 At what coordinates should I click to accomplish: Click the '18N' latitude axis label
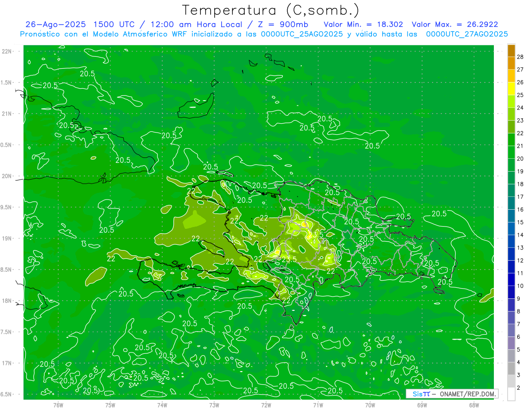click(7, 301)
